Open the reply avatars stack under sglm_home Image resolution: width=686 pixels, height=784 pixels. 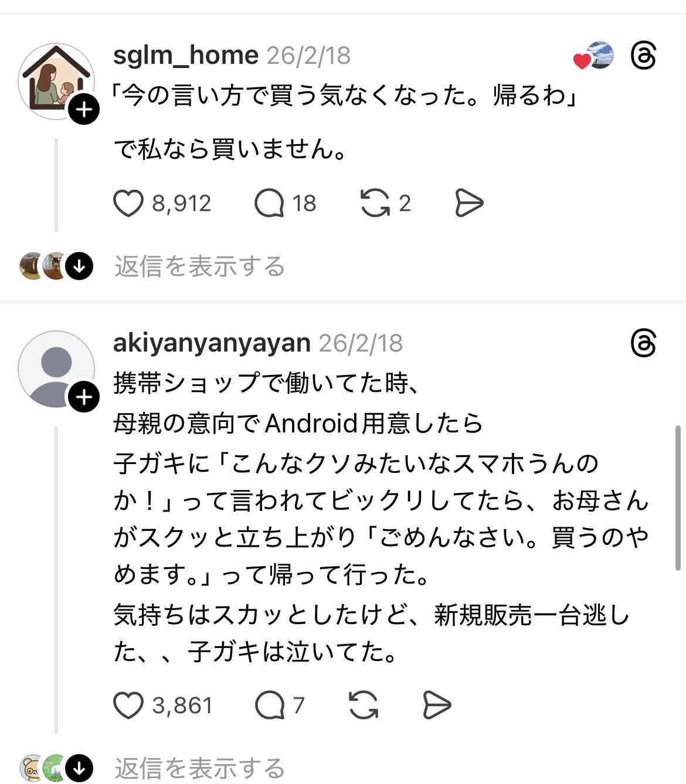[x=41, y=267]
